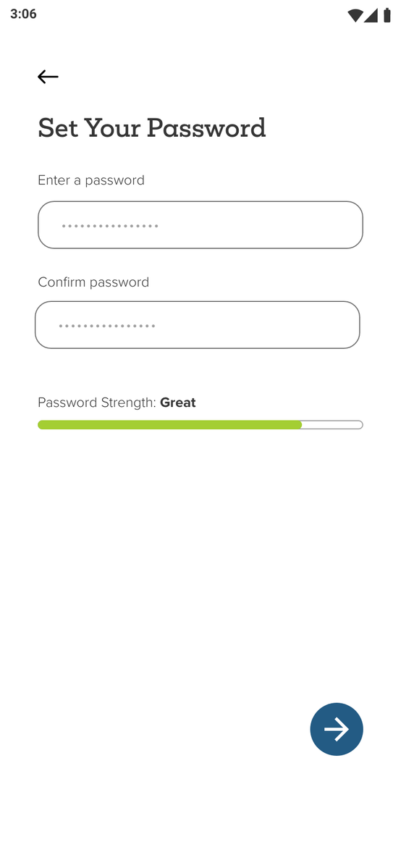Screen dimensions: 401x868
Task: Tap the 3:06 clock in status bar
Action: [x=23, y=14]
